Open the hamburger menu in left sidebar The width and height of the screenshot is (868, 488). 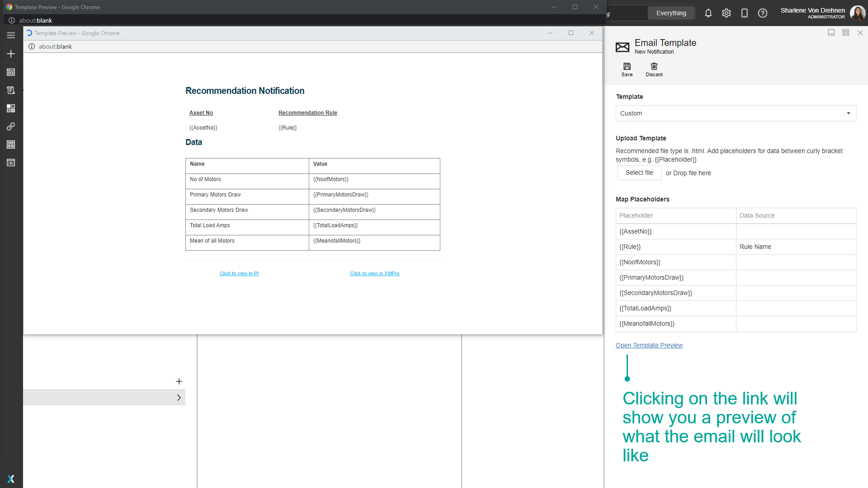click(11, 35)
